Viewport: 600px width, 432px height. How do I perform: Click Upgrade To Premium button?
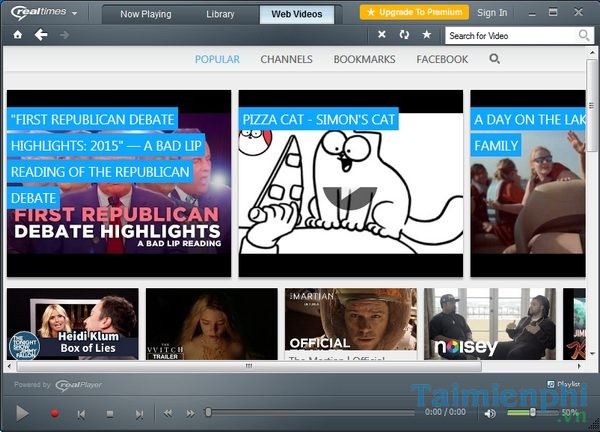point(414,12)
